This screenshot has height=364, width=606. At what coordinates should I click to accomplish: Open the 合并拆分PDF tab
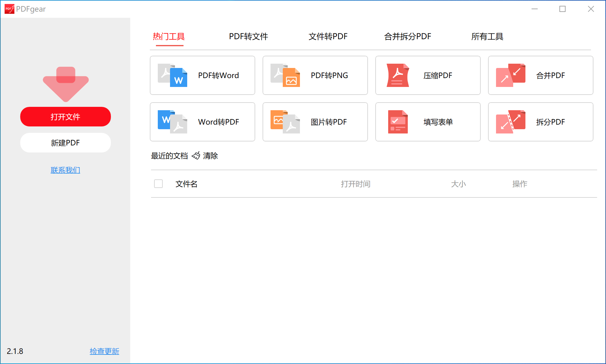click(x=407, y=36)
